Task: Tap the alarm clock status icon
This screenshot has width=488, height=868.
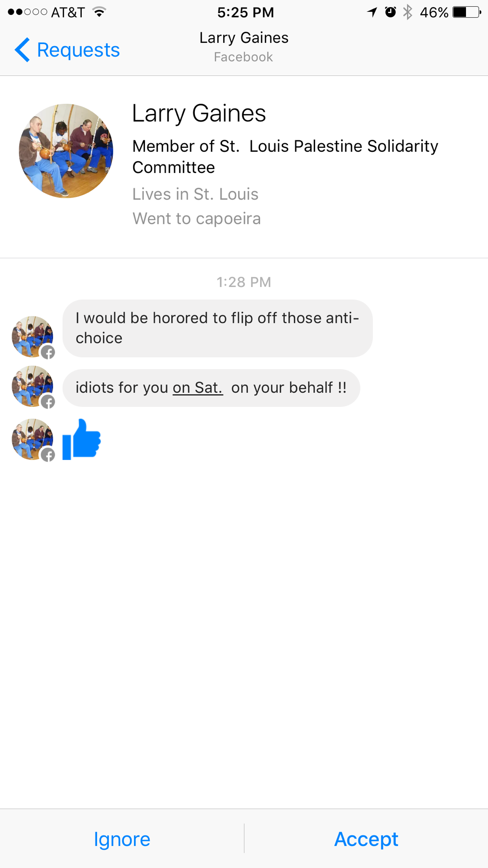Action: pos(391,12)
